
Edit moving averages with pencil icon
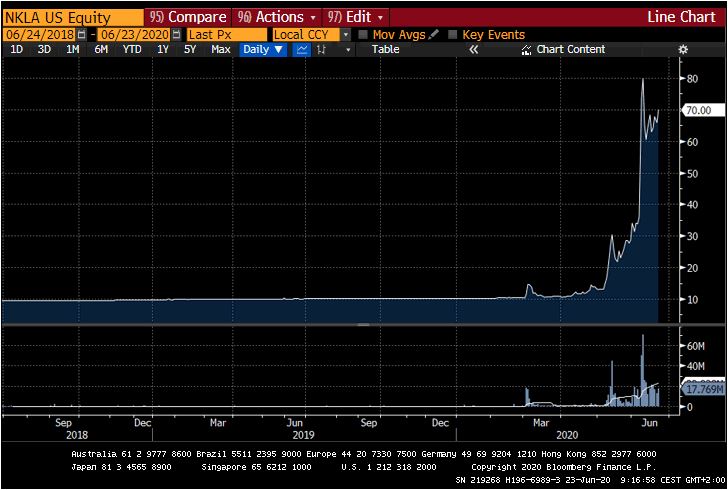[x=434, y=34]
